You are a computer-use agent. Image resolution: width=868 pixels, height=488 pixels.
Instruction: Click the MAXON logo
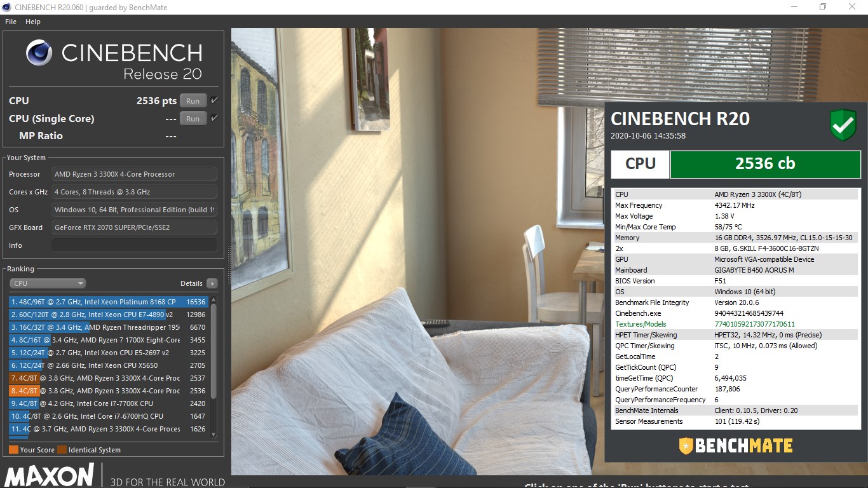tap(49, 475)
